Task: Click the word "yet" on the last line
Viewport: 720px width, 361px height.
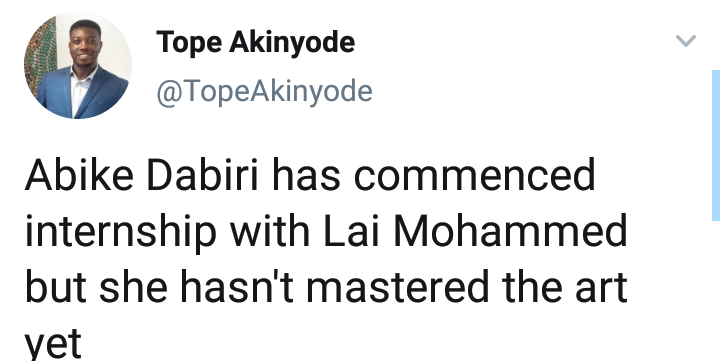Action: point(53,344)
